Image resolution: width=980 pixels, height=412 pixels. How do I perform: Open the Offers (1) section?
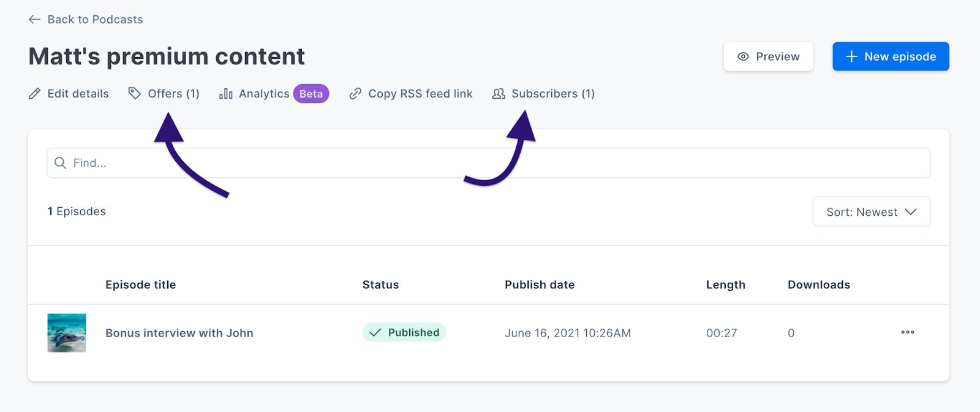(x=164, y=94)
